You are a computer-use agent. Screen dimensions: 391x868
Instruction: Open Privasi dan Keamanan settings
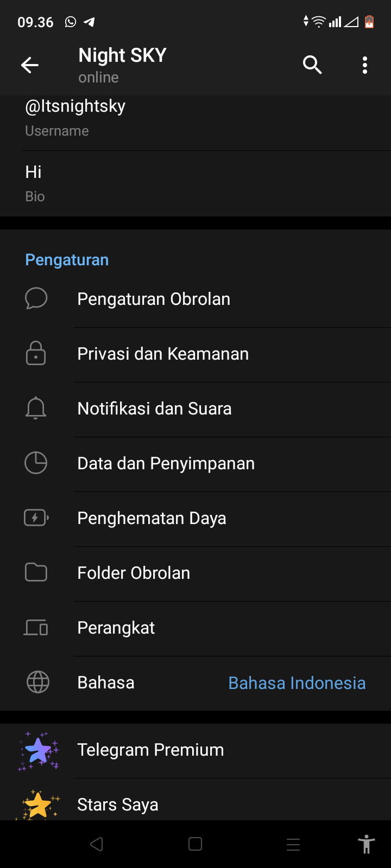(163, 354)
